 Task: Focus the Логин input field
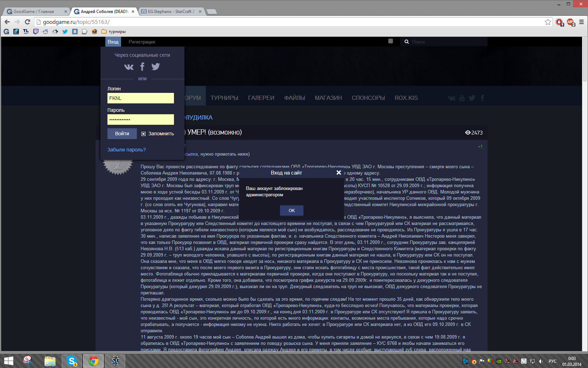(141, 98)
